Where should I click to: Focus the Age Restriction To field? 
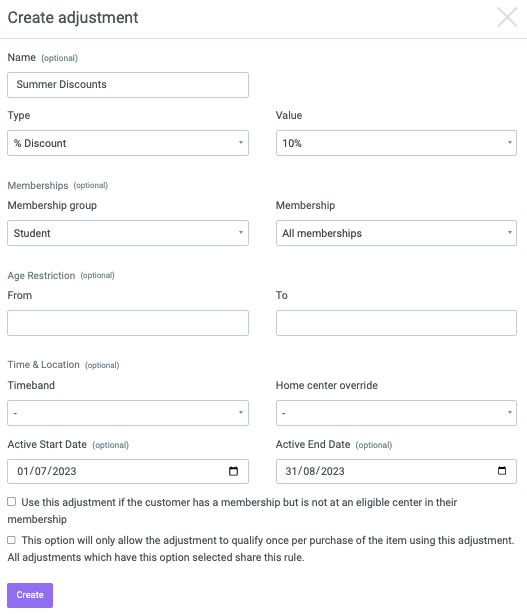[396, 323]
